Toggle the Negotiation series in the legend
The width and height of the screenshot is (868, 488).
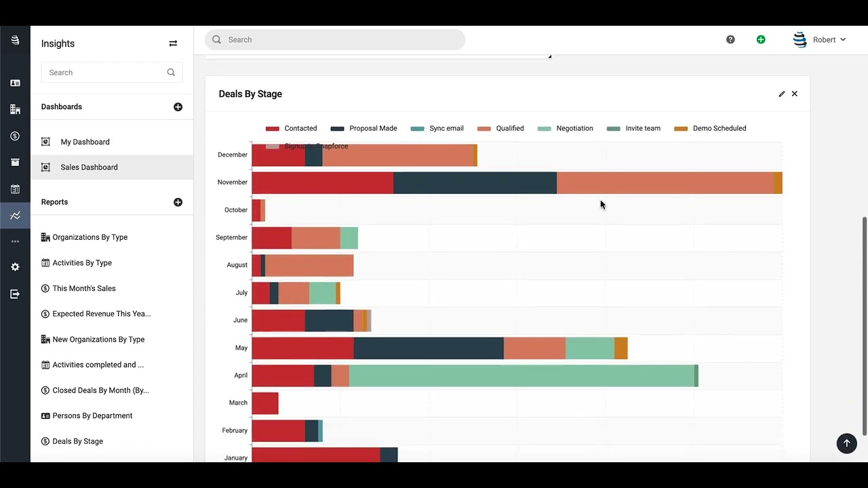565,128
